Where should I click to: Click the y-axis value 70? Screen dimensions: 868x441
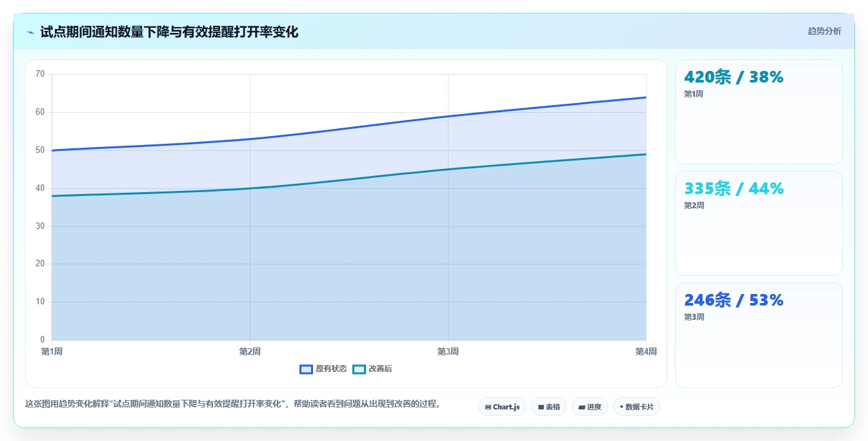(x=40, y=74)
